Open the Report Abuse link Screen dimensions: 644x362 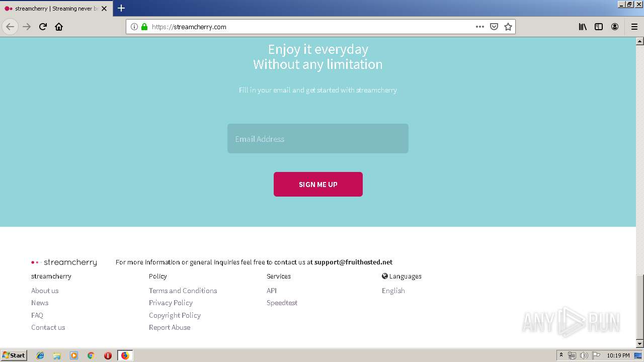click(170, 327)
